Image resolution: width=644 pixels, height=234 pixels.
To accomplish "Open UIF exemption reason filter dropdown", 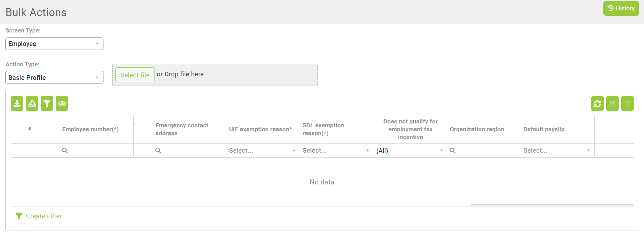I will click(x=262, y=151).
